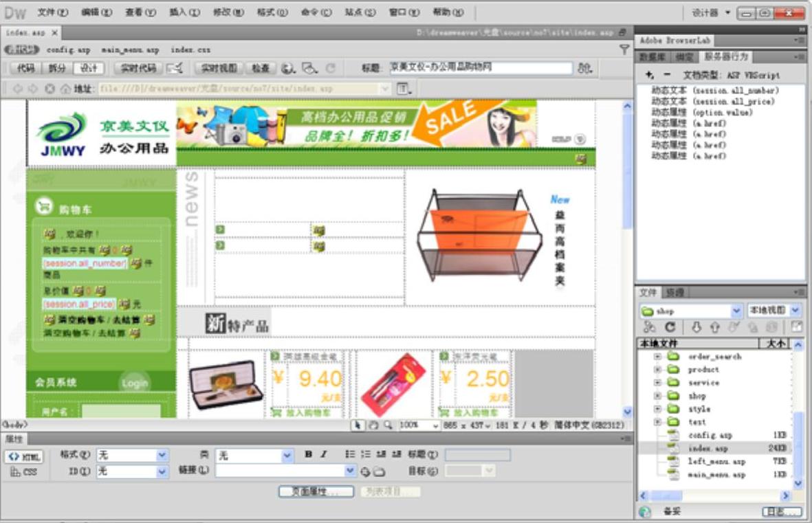Click the Italic I formatting icon
The height and width of the screenshot is (523, 812).
[x=323, y=454]
